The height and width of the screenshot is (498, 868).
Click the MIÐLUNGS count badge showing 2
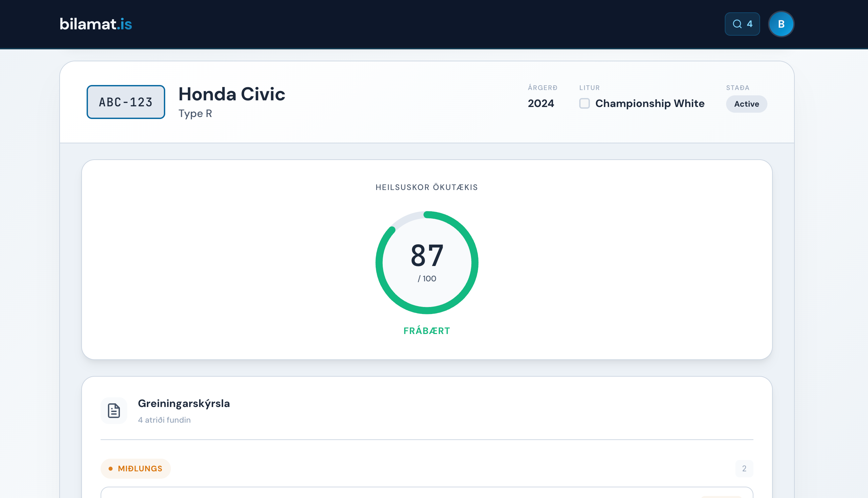pyautogui.click(x=744, y=468)
